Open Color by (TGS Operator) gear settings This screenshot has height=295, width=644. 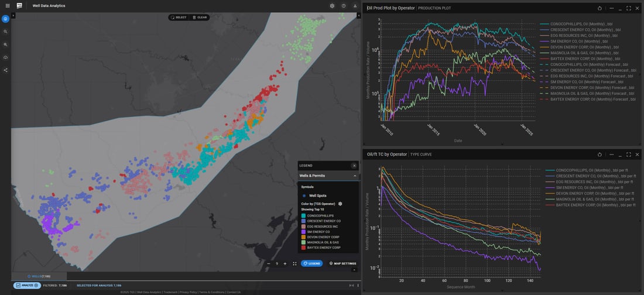point(340,204)
